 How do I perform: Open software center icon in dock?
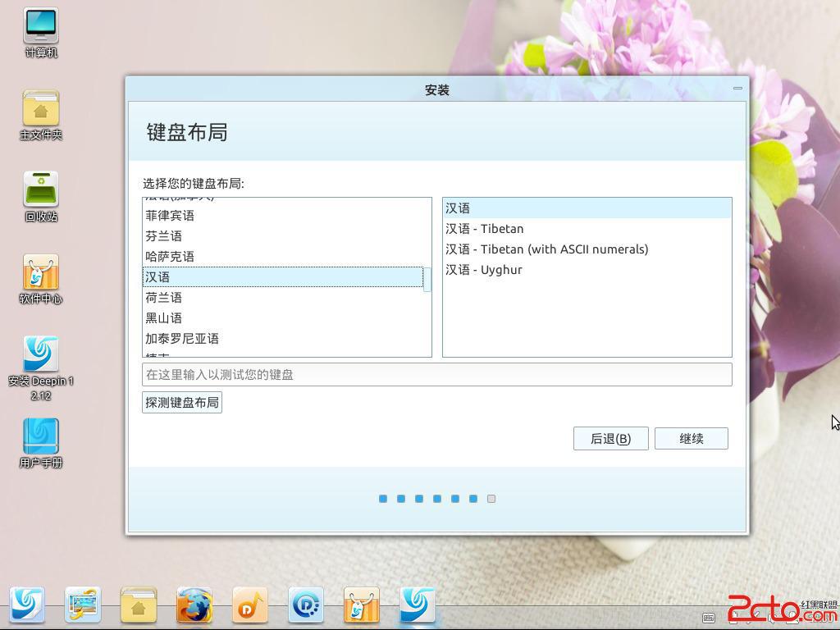pyautogui.click(x=361, y=605)
